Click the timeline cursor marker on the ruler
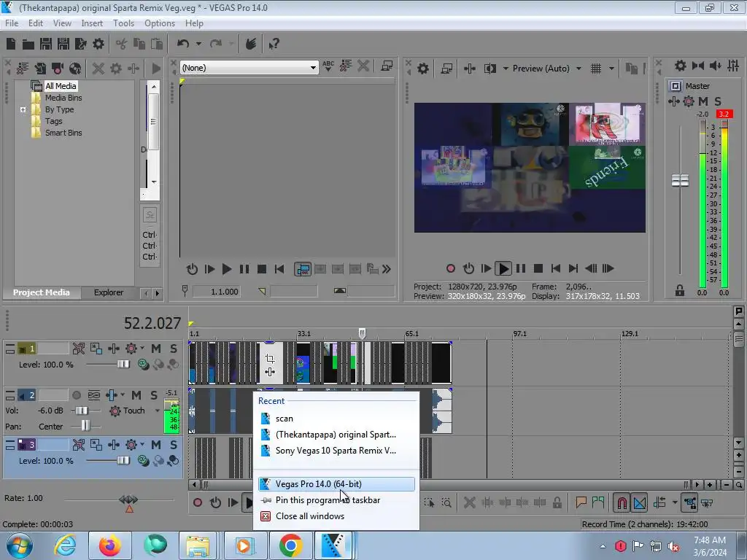Viewport: 747px width, 560px height. coord(362,332)
